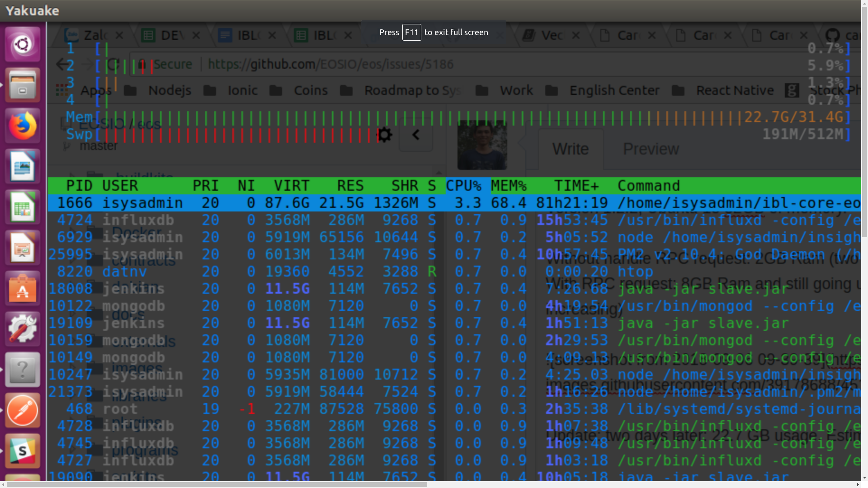
Task: Open LibreOffice Calc from the dock
Action: point(22,206)
